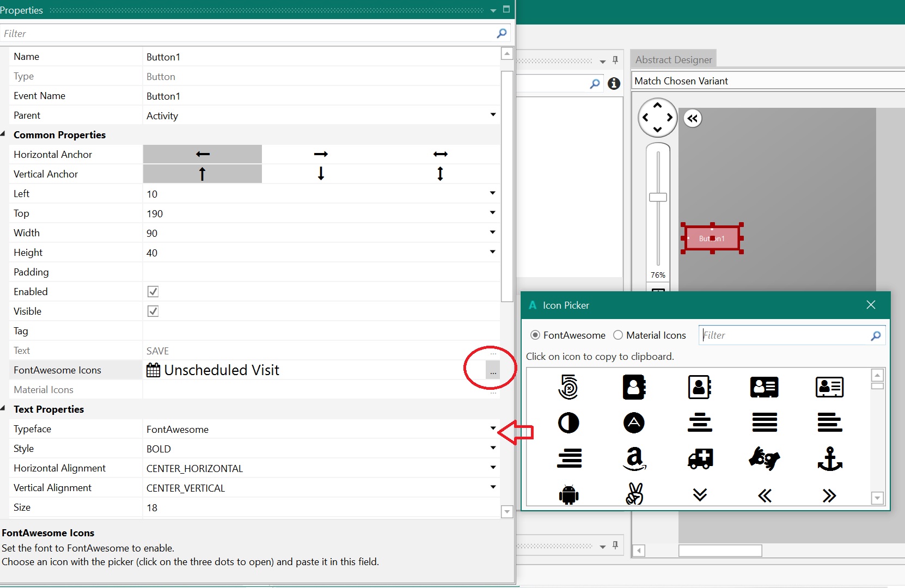Pick the App Store circle icon
The width and height of the screenshot is (905, 588).
[x=634, y=422]
